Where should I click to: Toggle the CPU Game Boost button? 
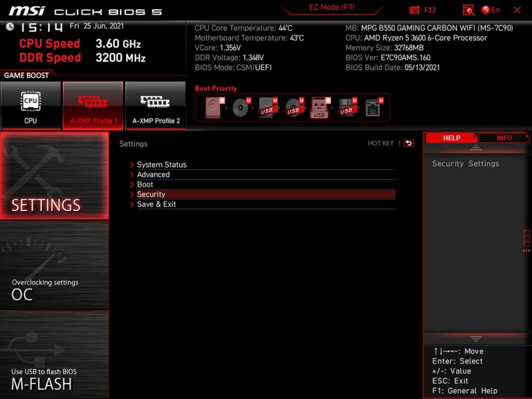point(31,105)
